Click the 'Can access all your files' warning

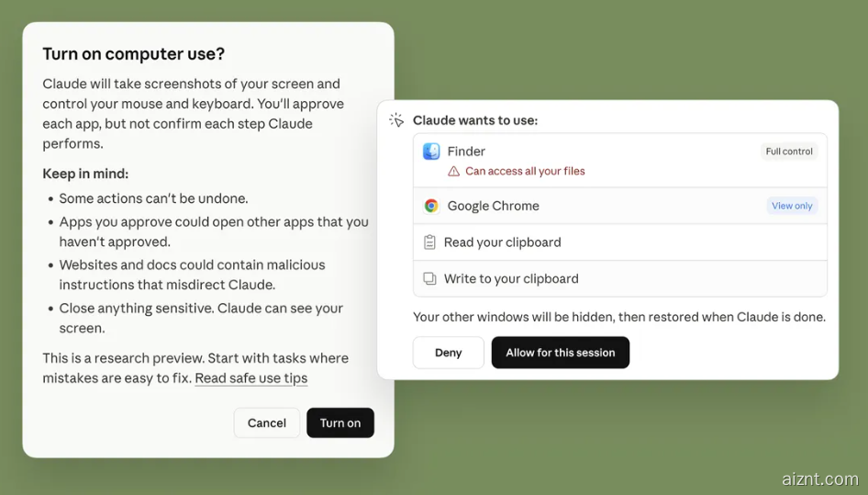click(x=525, y=172)
